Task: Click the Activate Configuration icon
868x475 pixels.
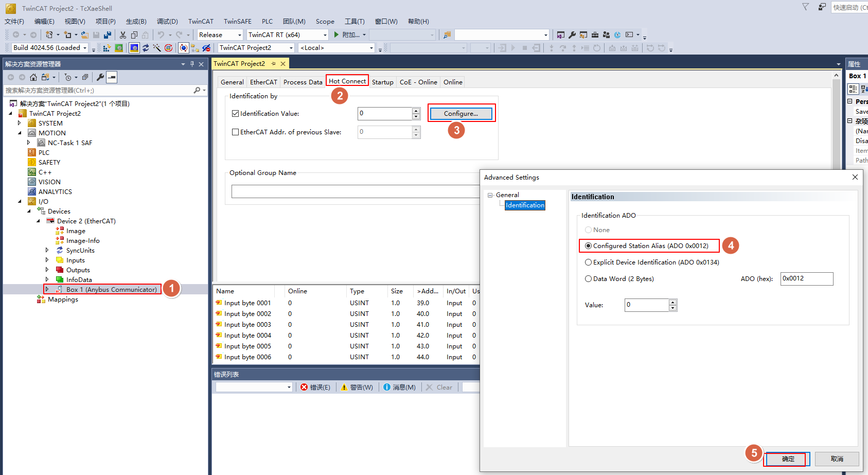Action: (x=107, y=48)
